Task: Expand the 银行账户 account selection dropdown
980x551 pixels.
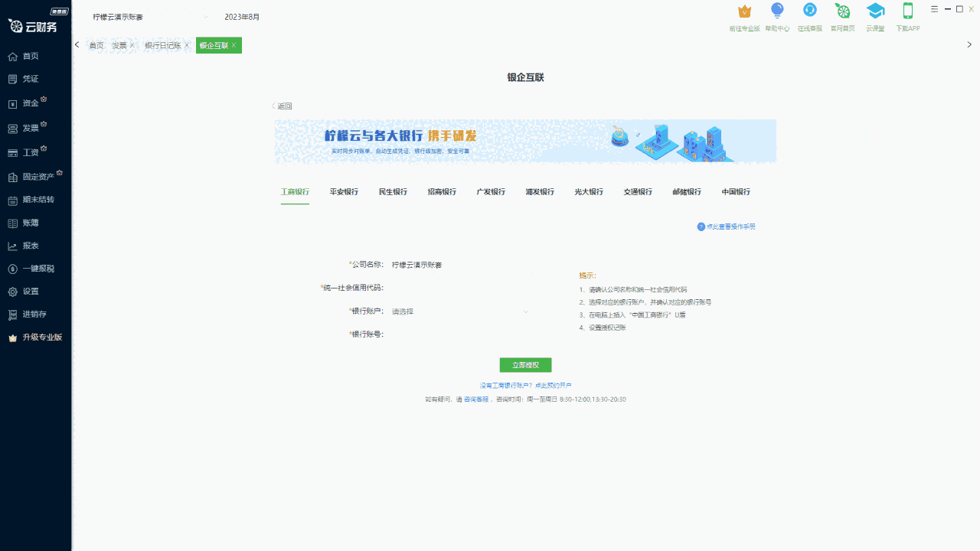Action: [x=459, y=311]
